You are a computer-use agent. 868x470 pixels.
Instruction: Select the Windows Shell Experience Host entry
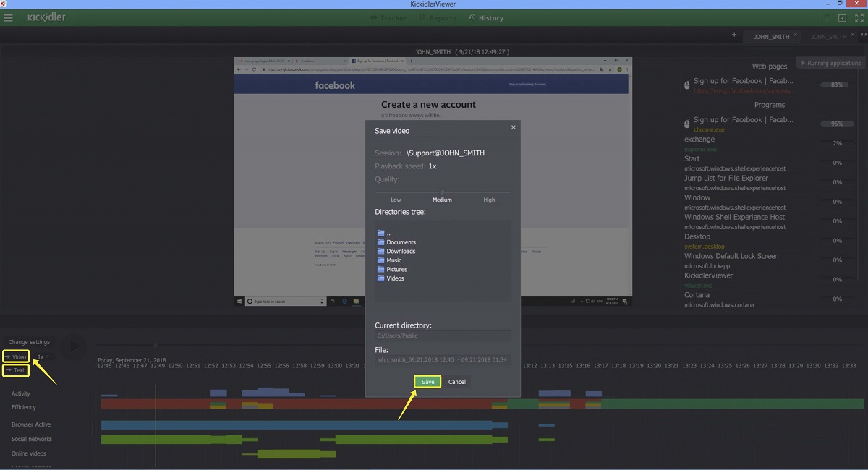[x=734, y=217]
